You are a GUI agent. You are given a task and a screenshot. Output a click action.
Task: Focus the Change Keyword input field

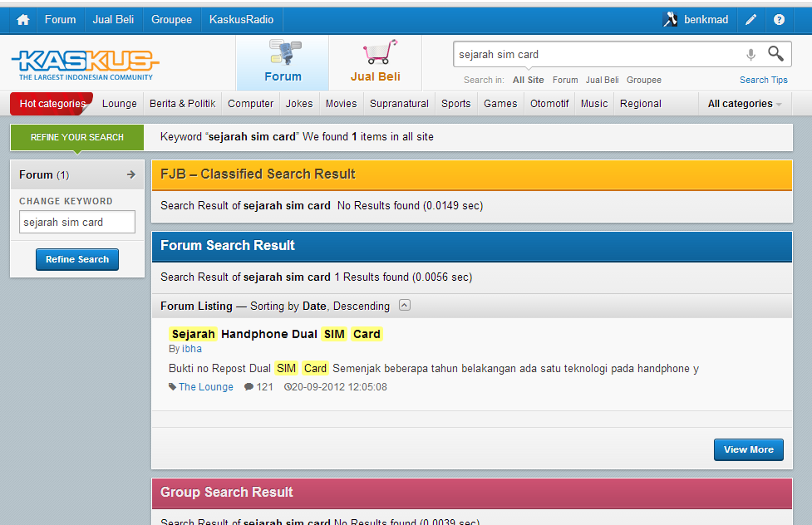[77, 222]
